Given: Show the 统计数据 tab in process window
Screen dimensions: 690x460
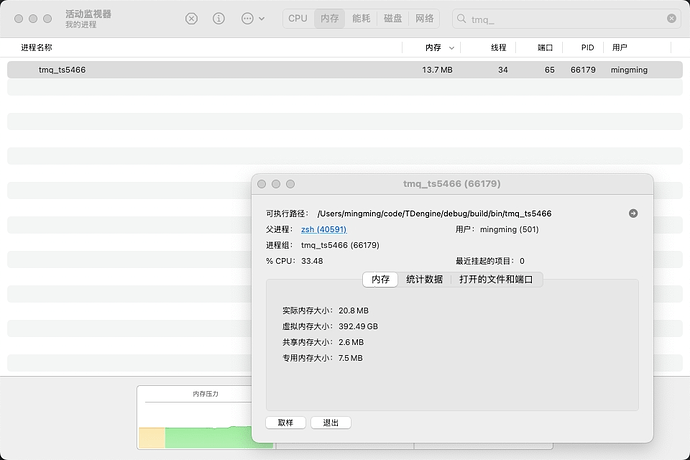Looking at the screenshot, I should (424, 280).
